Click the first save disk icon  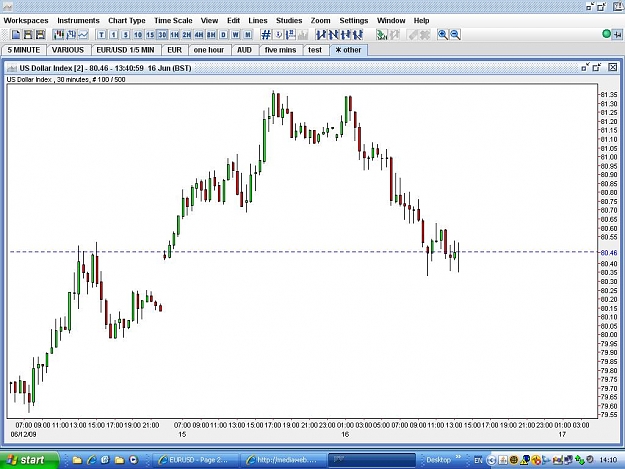28,35
